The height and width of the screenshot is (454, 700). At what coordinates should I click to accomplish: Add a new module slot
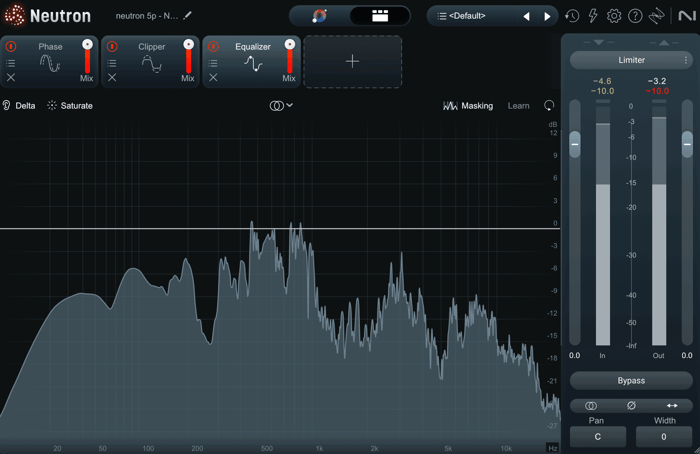(x=353, y=62)
